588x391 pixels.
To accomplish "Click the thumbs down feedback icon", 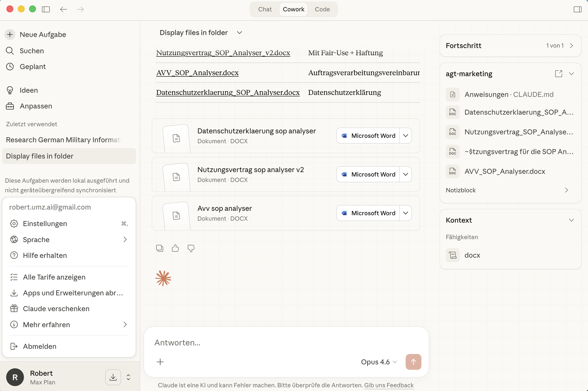I will 191,248.
